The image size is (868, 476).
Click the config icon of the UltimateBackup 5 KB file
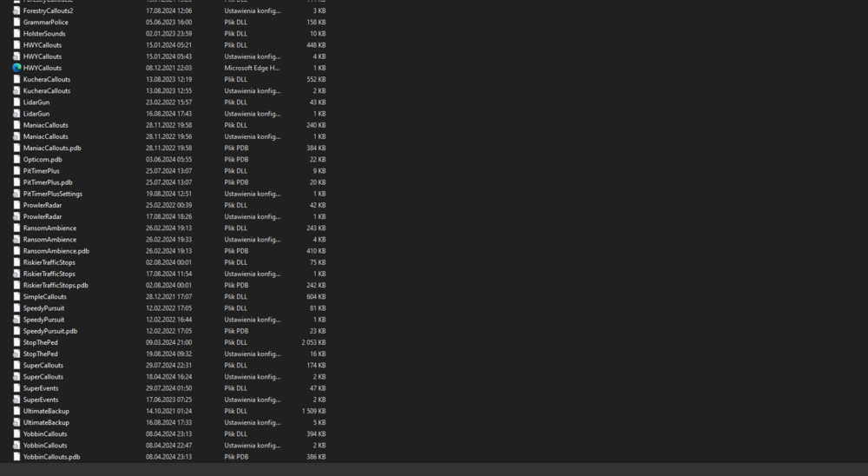[16, 422]
